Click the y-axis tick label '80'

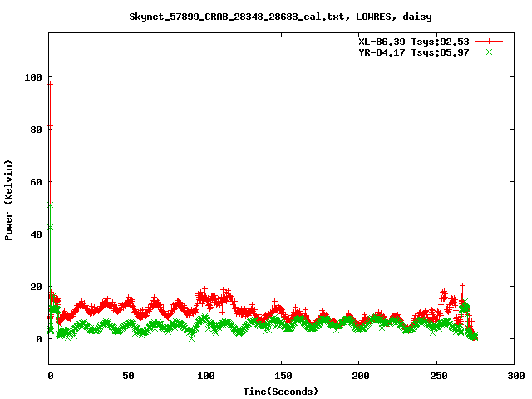(36, 130)
